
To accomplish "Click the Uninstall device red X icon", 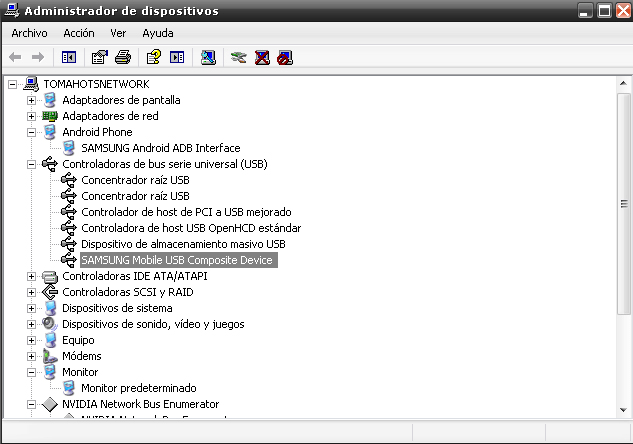I will [x=262, y=57].
